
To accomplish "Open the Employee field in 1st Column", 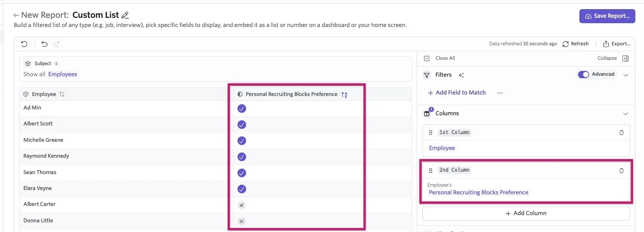I will pyautogui.click(x=442, y=148).
